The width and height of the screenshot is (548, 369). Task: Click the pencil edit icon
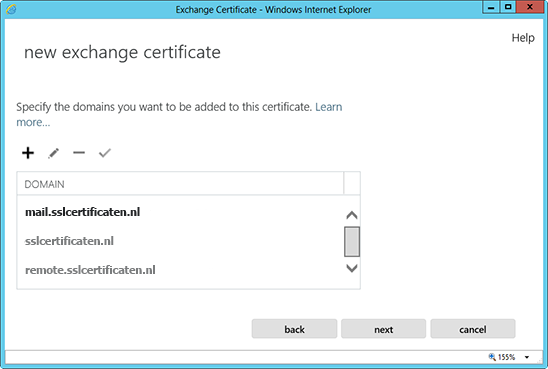[x=53, y=153]
